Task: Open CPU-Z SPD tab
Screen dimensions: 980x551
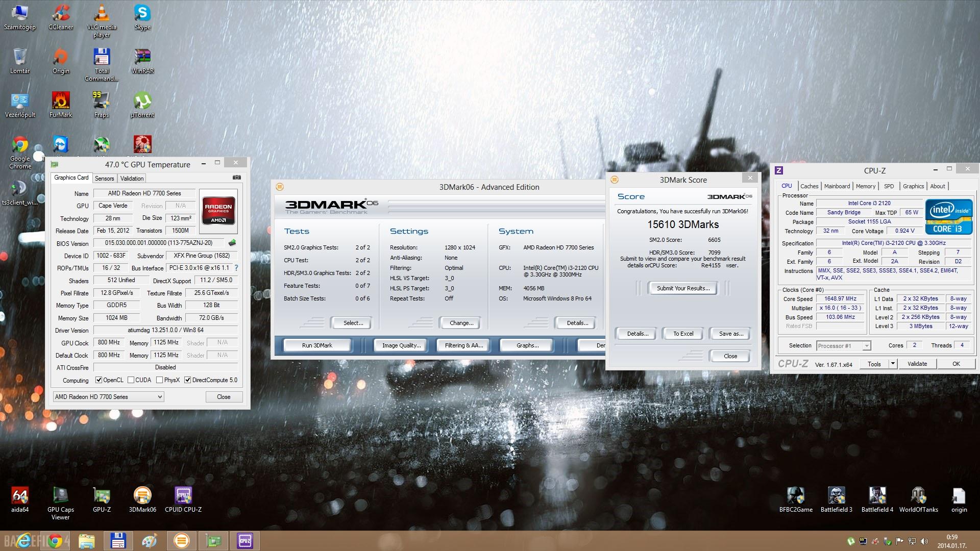Action: 889,186
